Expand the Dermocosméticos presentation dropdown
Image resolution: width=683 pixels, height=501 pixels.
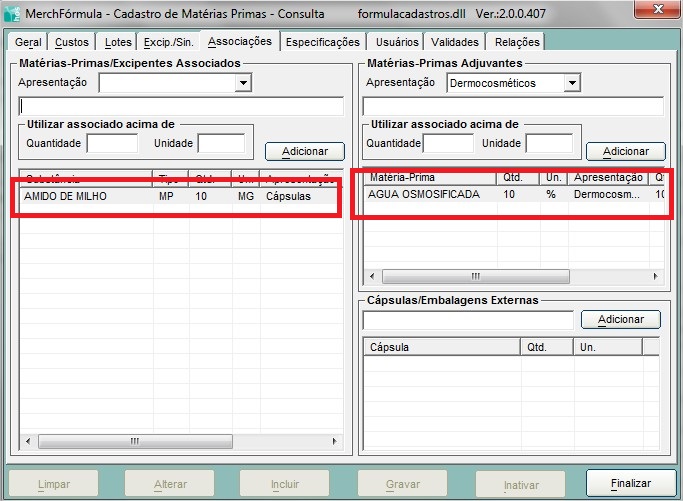point(571,83)
